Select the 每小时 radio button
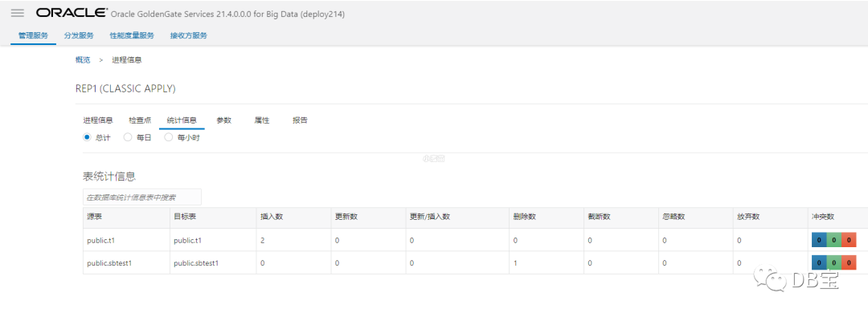The image size is (868, 317). point(169,138)
